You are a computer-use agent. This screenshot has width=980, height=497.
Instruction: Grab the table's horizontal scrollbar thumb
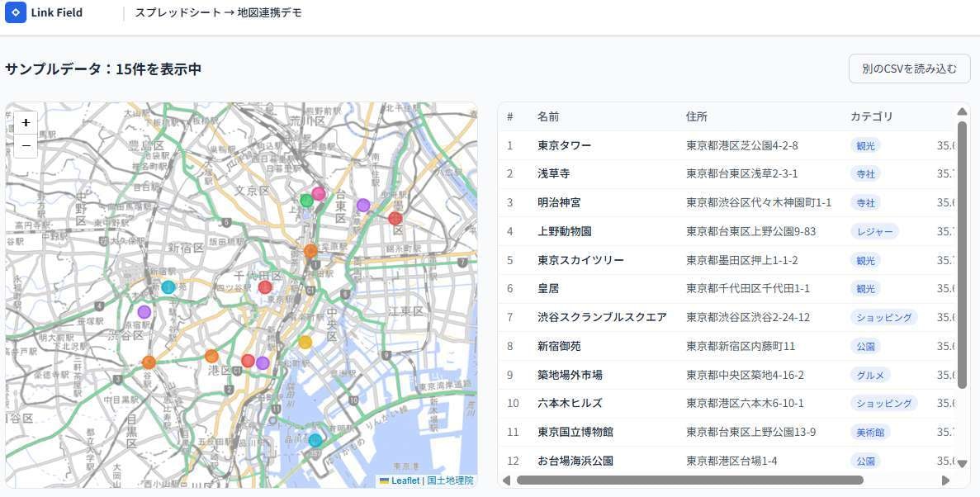pos(690,480)
